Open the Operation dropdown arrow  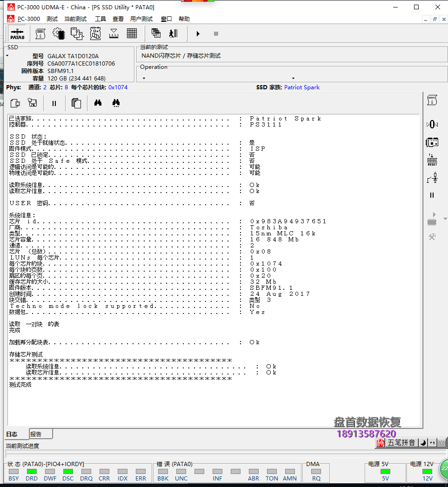[144, 78]
